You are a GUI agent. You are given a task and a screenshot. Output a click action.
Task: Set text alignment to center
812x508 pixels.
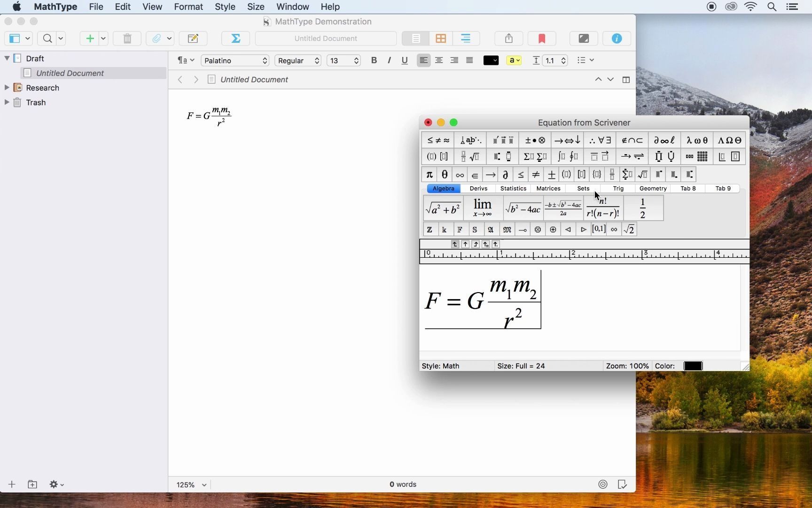(439, 60)
